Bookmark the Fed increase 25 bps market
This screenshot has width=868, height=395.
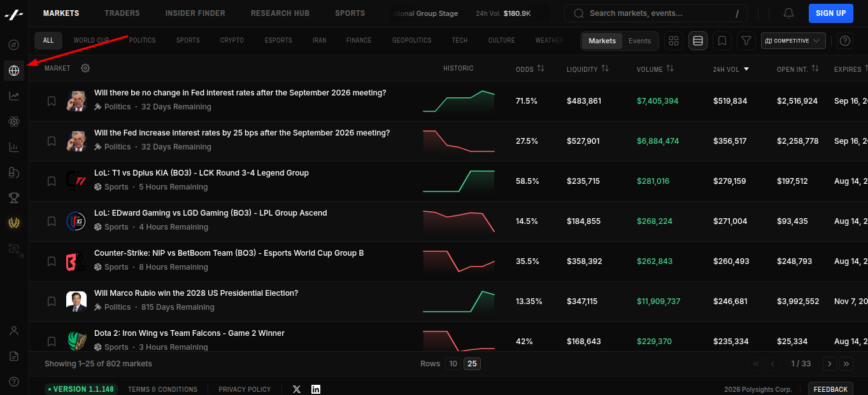52,141
